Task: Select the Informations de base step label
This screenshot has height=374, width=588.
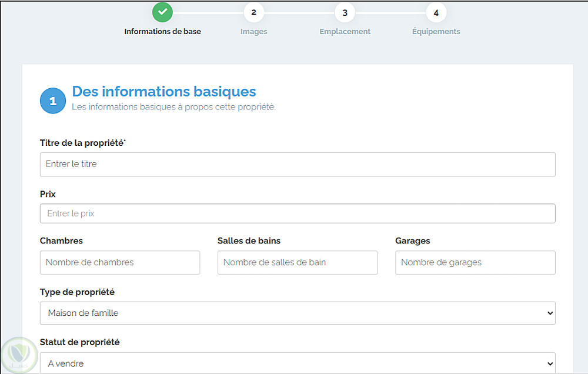Action: [x=162, y=32]
